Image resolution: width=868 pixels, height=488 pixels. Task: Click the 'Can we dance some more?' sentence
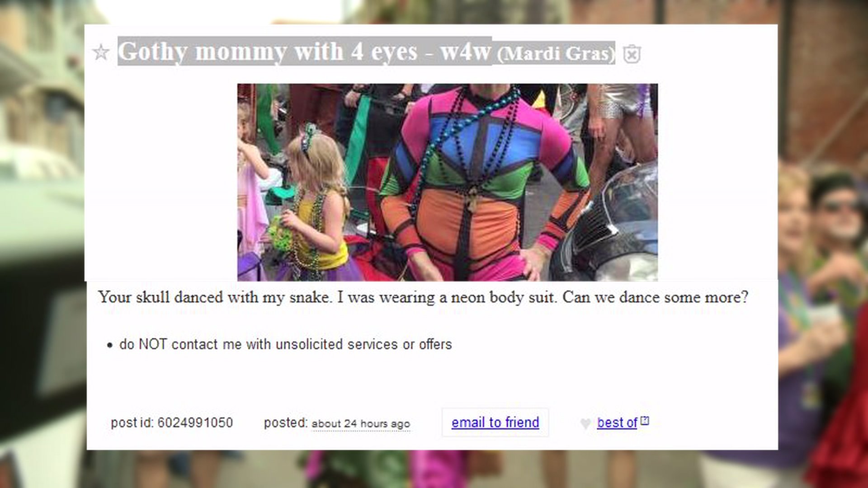(x=655, y=297)
